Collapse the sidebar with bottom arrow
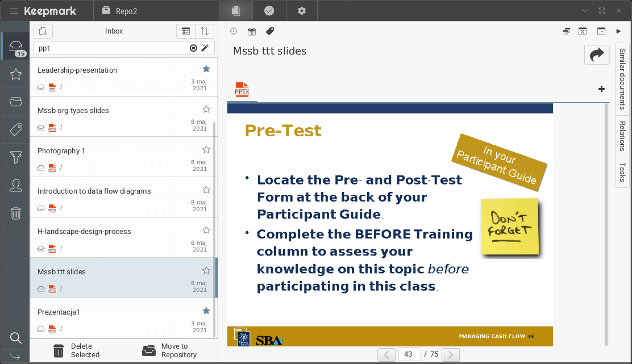The image size is (632, 364). click(x=15, y=356)
